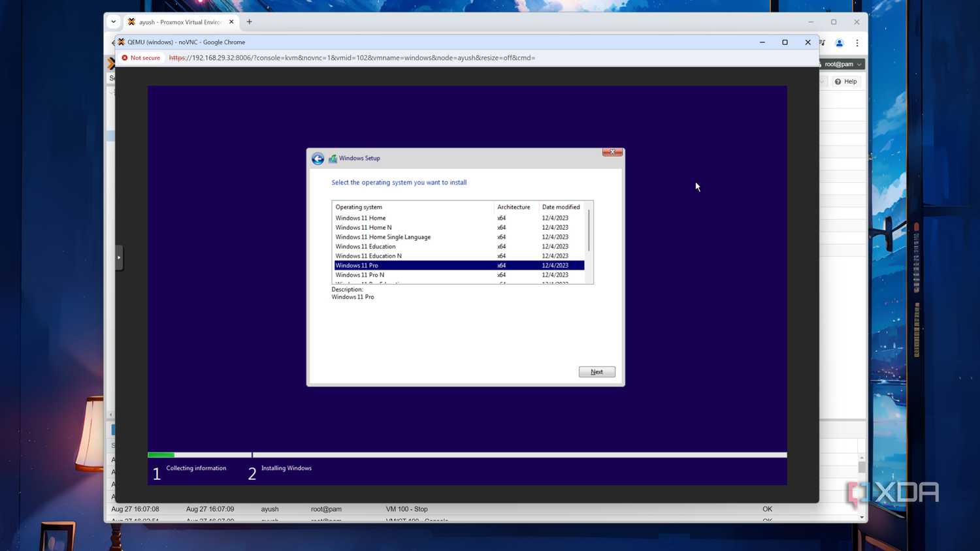Switch to the Proxmox Virtual Environment tab
The height and width of the screenshot is (551, 980).
[x=180, y=22]
